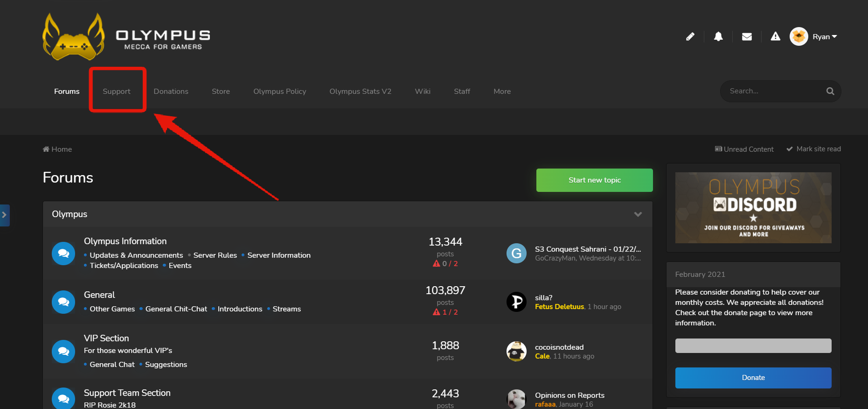This screenshot has height=409, width=868.
Task: Open Olympus Information forum
Action: coord(125,241)
